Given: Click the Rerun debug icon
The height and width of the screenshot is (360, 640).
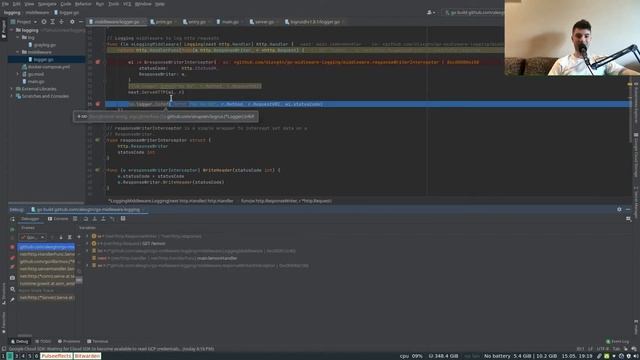Looking at the screenshot, I should (12, 219).
